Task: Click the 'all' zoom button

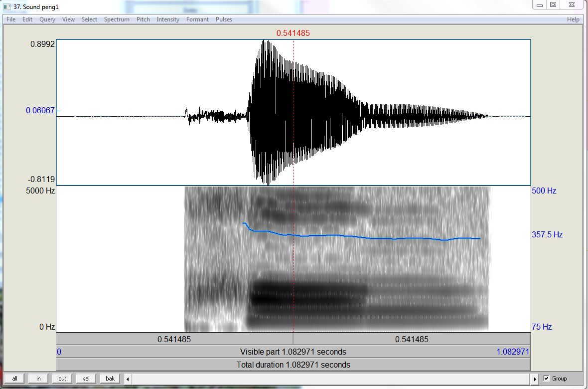Action: point(14,379)
